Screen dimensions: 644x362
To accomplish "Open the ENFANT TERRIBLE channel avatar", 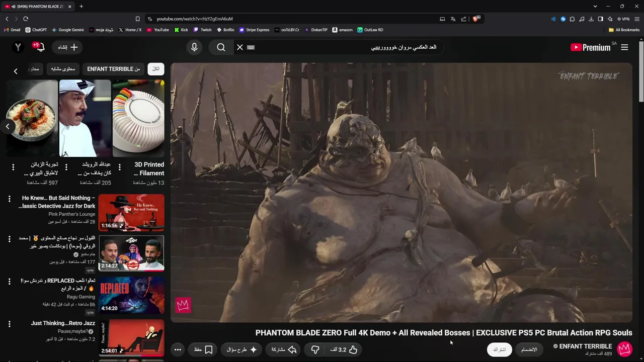I will point(624,349).
